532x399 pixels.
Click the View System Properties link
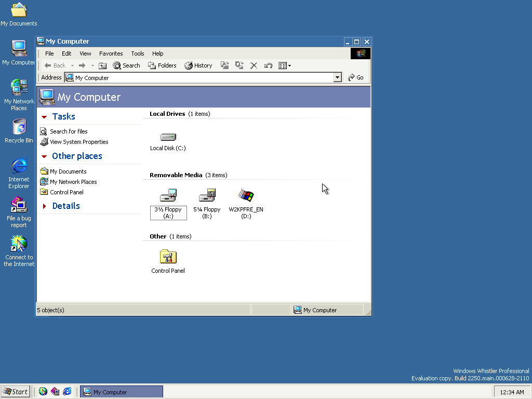(x=79, y=142)
